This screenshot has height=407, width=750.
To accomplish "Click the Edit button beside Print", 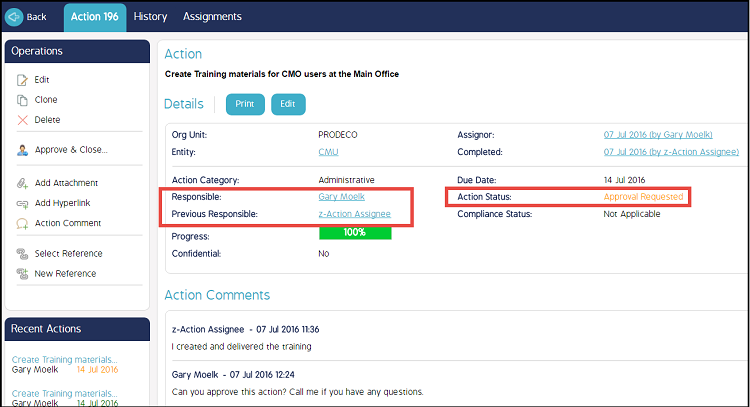I will click(288, 104).
